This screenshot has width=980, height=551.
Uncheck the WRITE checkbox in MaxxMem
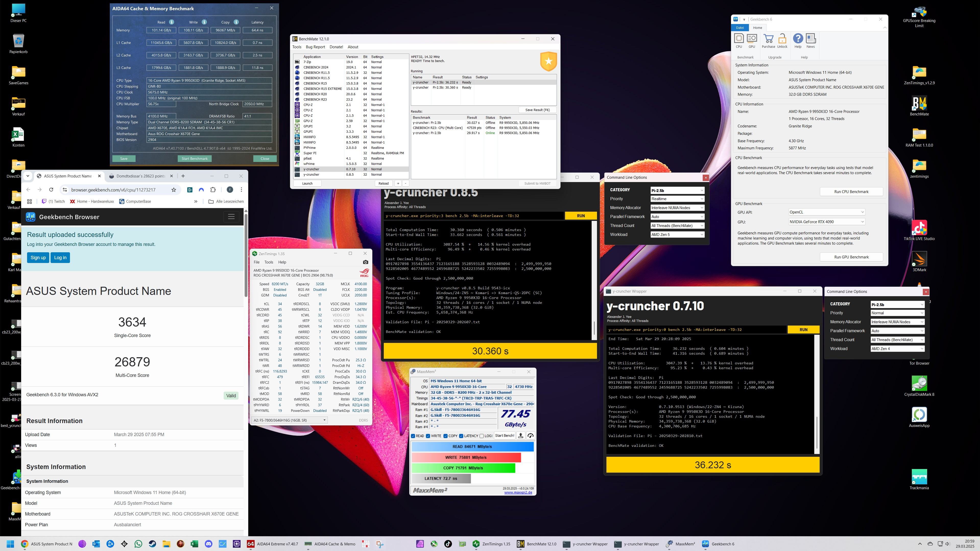click(428, 436)
